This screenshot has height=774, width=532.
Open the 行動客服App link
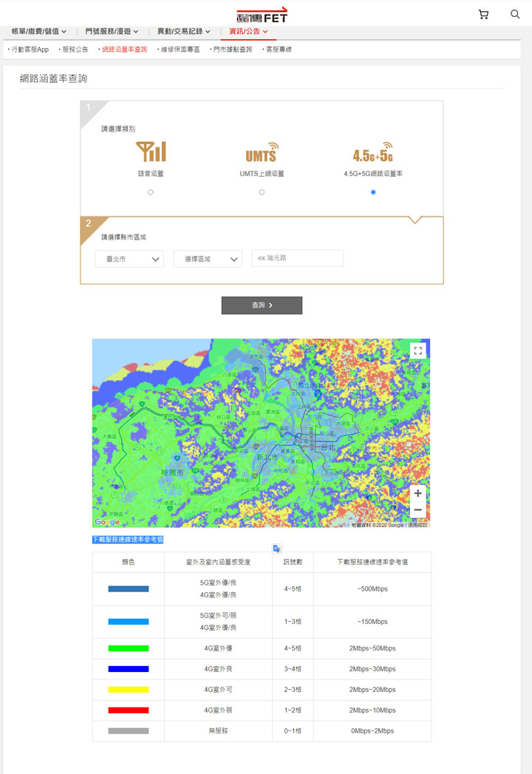pos(30,50)
